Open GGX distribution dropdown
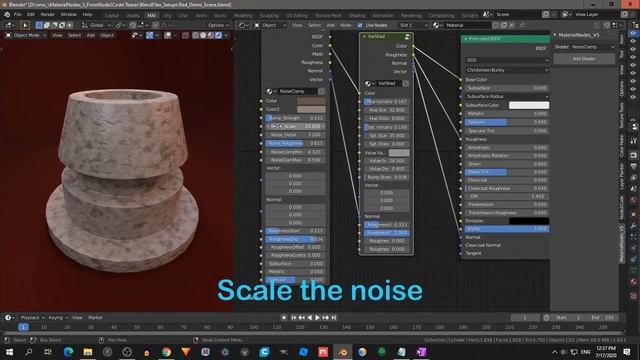The width and height of the screenshot is (640, 360). tap(507, 60)
